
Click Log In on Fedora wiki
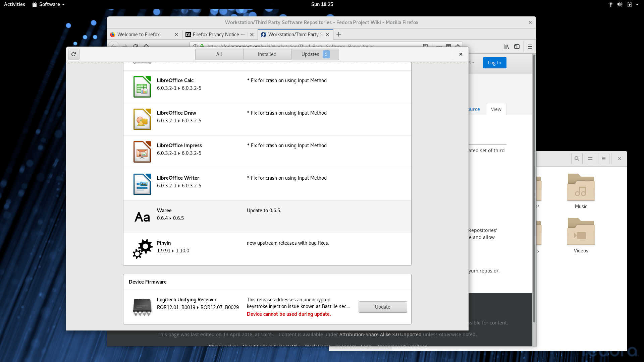click(x=494, y=63)
